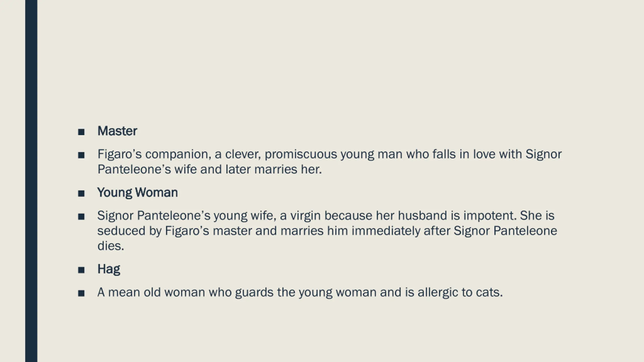Viewport: 644px width, 362px height.
Task: Select the bold Young Woman heading
Action: pyautogui.click(x=137, y=193)
